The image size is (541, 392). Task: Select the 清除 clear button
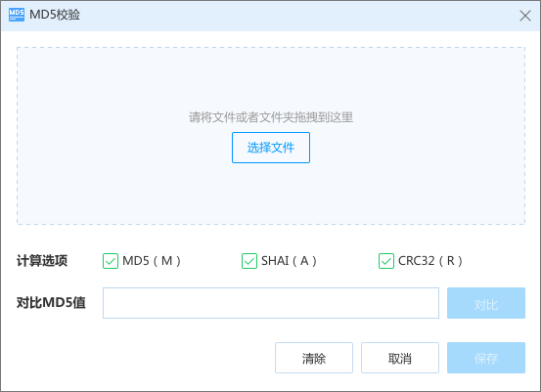pos(314,358)
